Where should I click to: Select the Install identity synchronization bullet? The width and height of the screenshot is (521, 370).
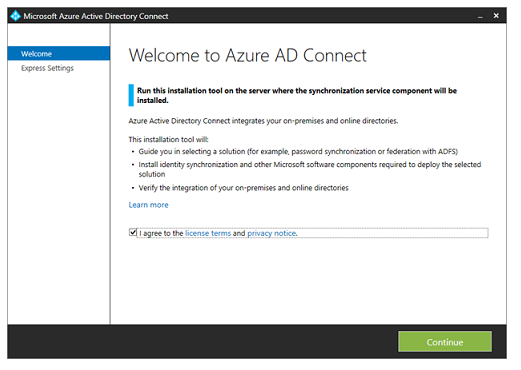310,169
